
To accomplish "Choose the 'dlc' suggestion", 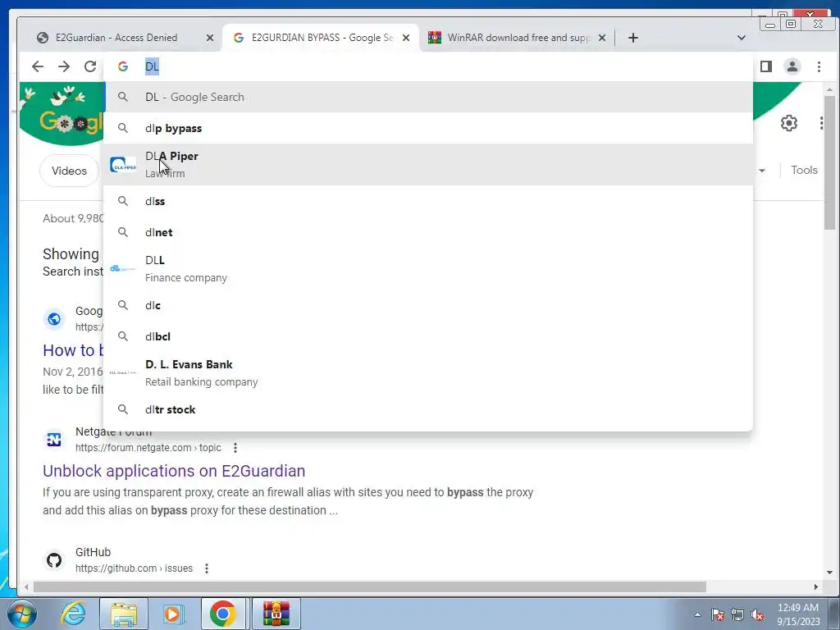I will (428, 305).
